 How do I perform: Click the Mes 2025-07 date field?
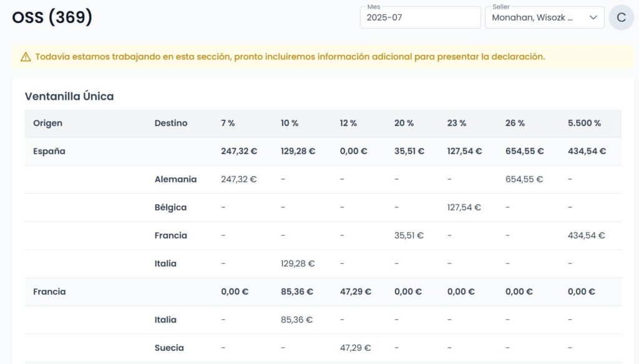[x=420, y=17]
